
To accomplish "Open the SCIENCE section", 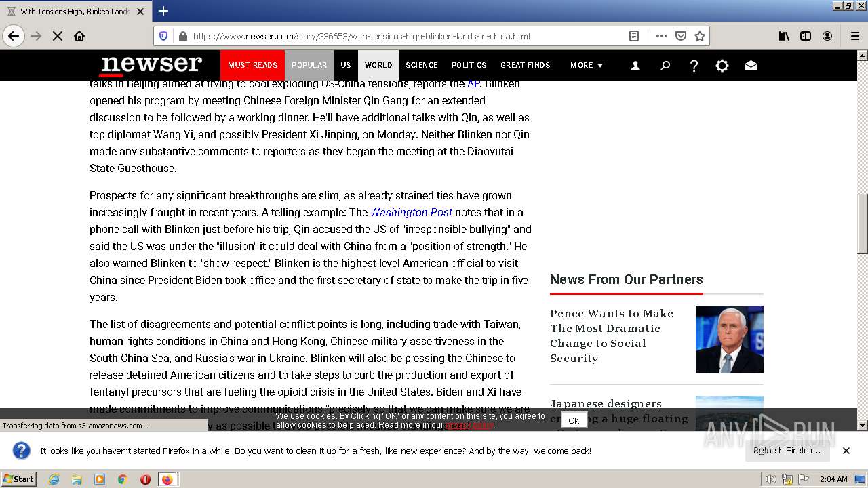I will pos(422,65).
